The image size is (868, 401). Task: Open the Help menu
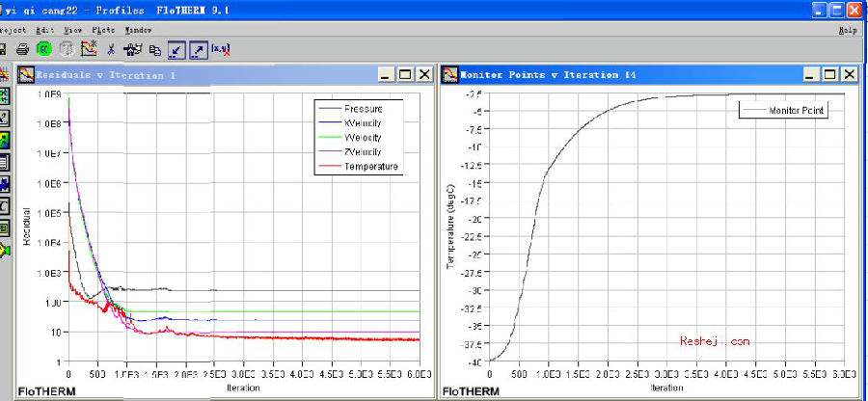(848, 31)
